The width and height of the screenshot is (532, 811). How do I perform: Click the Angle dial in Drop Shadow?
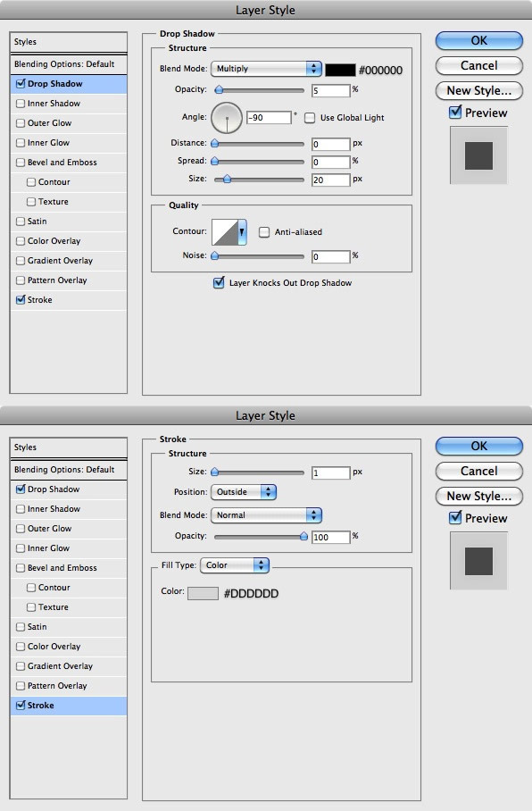click(227, 117)
